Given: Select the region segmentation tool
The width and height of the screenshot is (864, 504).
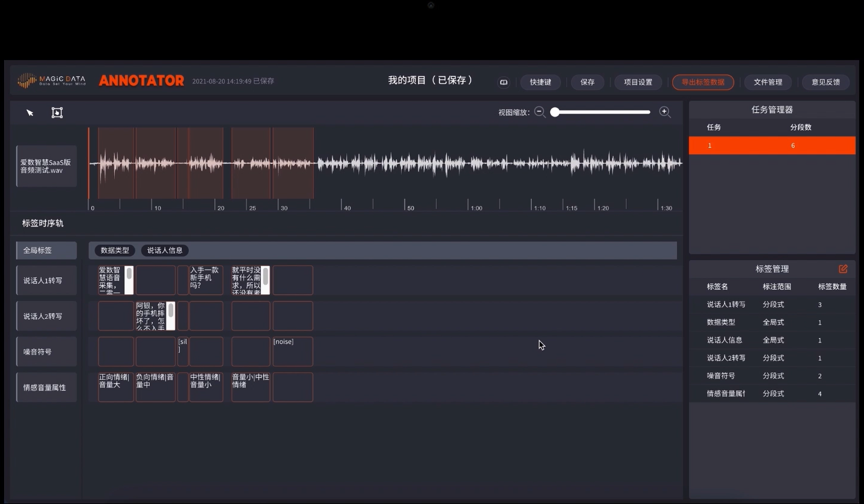Looking at the screenshot, I should (x=57, y=112).
